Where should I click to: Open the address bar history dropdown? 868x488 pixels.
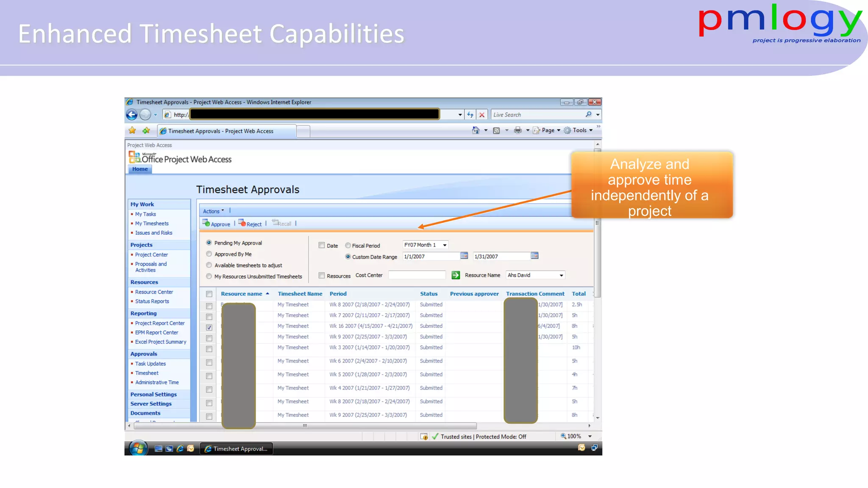pos(460,115)
